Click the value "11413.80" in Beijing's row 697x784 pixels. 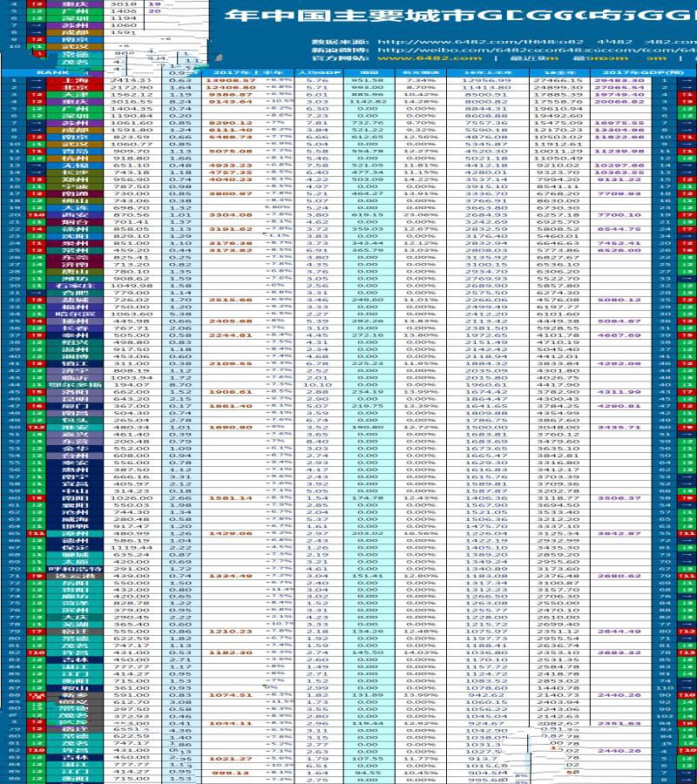(486, 87)
